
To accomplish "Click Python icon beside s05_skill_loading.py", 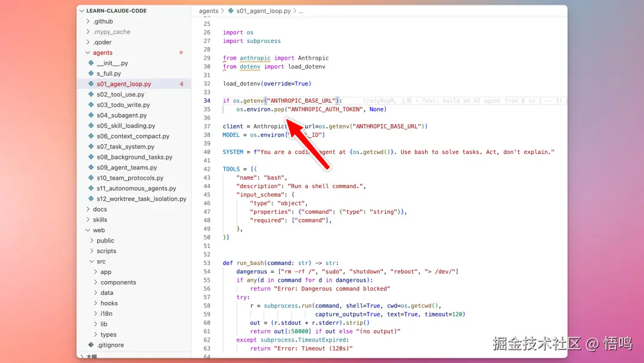I will 91,125.
